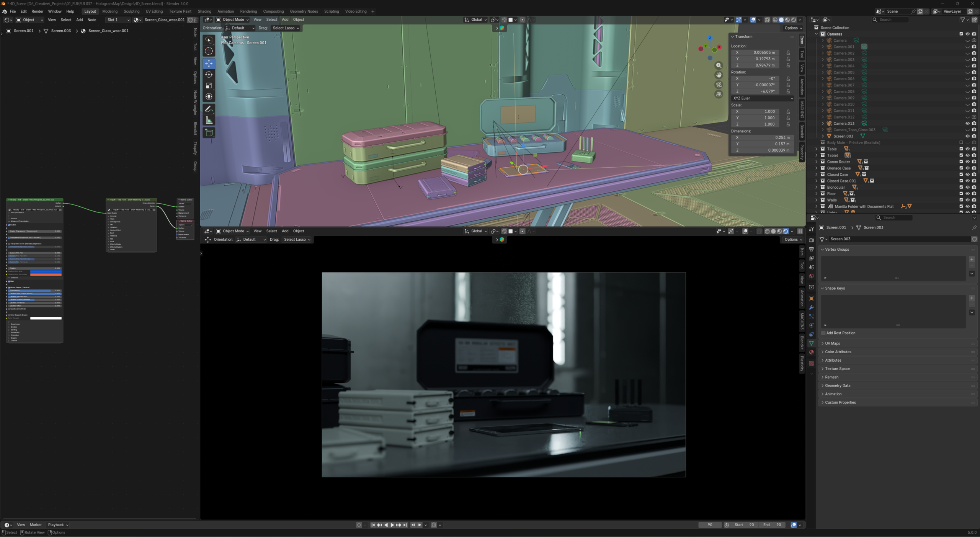Open the Node menu in the shader editor
Screen dimensions: 980x537
tap(92, 20)
